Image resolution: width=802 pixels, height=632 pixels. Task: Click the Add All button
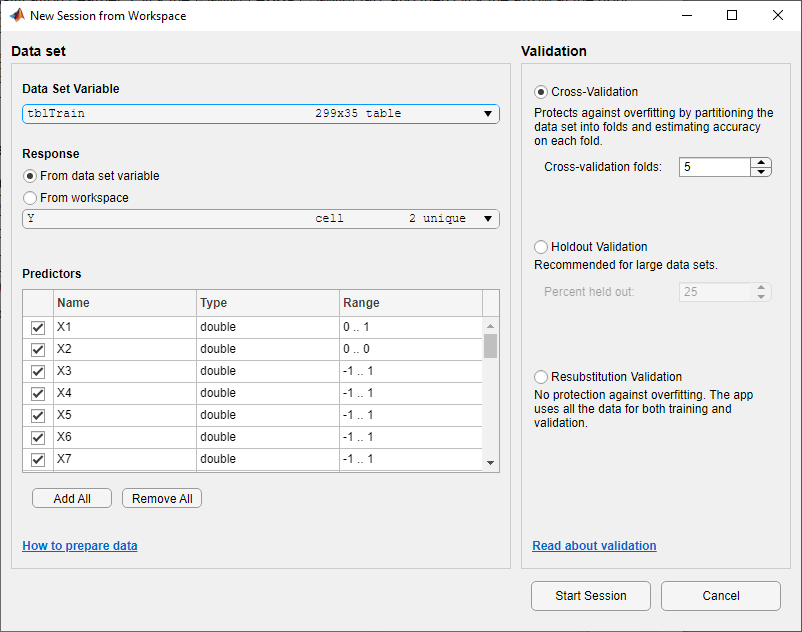point(71,497)
